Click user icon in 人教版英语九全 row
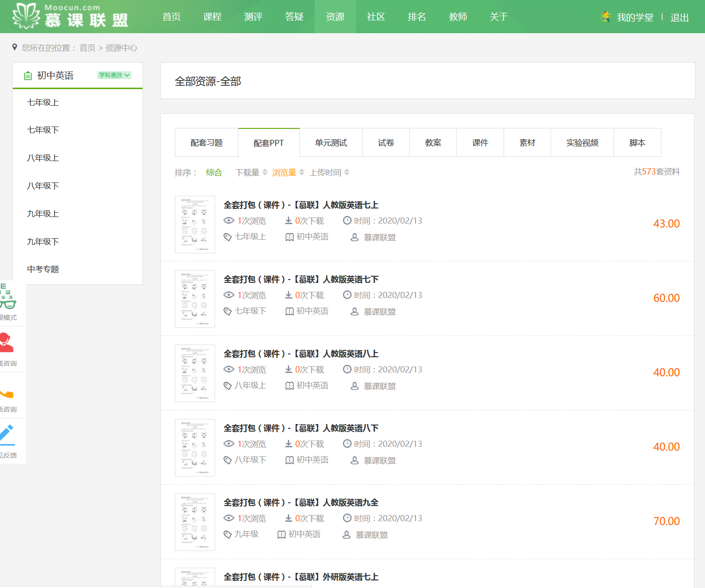This screenshot has height=588, width=705. pos(346,534)
